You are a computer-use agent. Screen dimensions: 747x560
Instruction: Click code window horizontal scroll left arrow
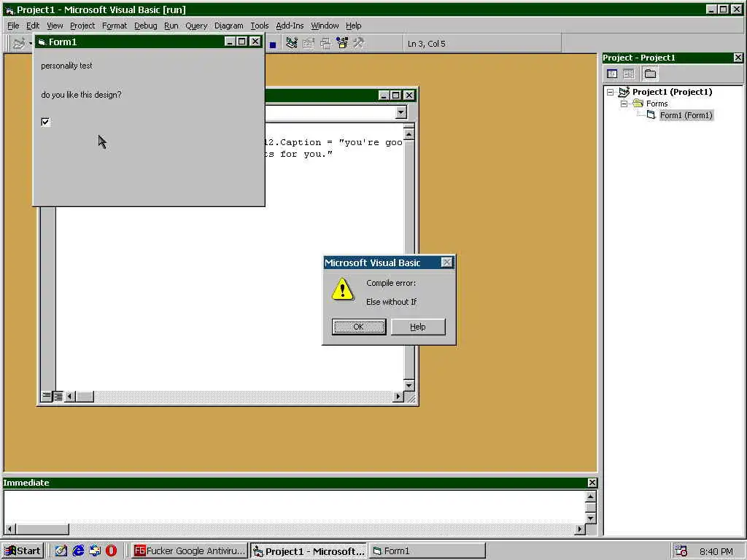click(x=69, y=396)
